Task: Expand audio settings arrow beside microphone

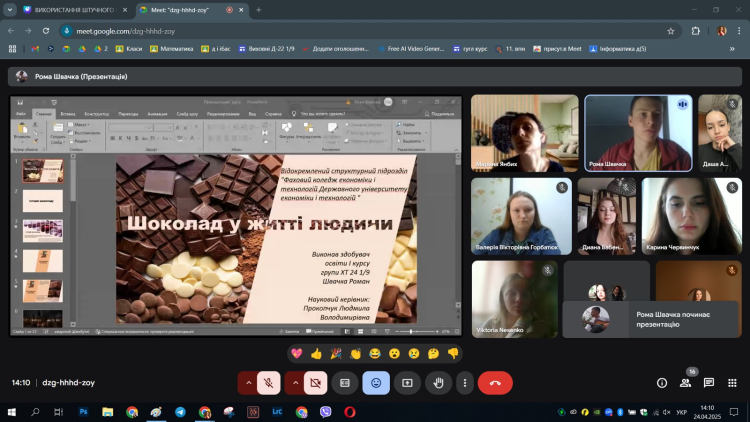Action: click(x=246, y=382)
